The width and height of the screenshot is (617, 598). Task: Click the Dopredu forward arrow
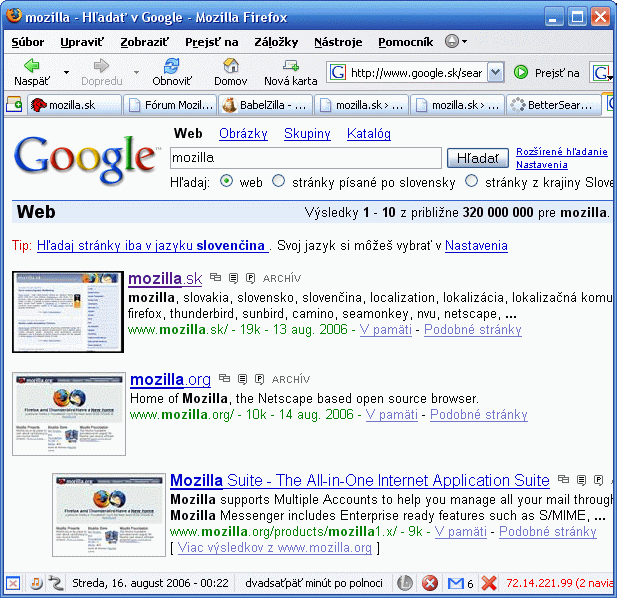coord(102,72)
